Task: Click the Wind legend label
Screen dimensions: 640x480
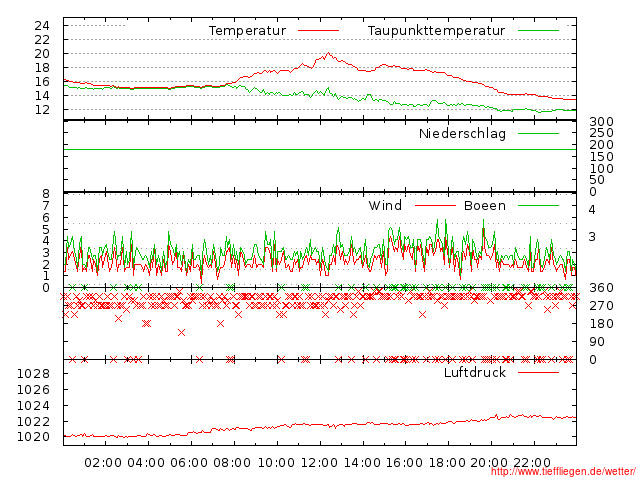Action: tap(385, 205)
